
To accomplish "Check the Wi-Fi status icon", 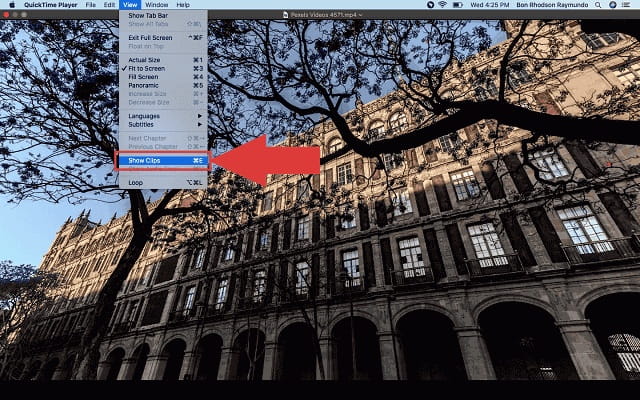I will click(x=443, y=5).
